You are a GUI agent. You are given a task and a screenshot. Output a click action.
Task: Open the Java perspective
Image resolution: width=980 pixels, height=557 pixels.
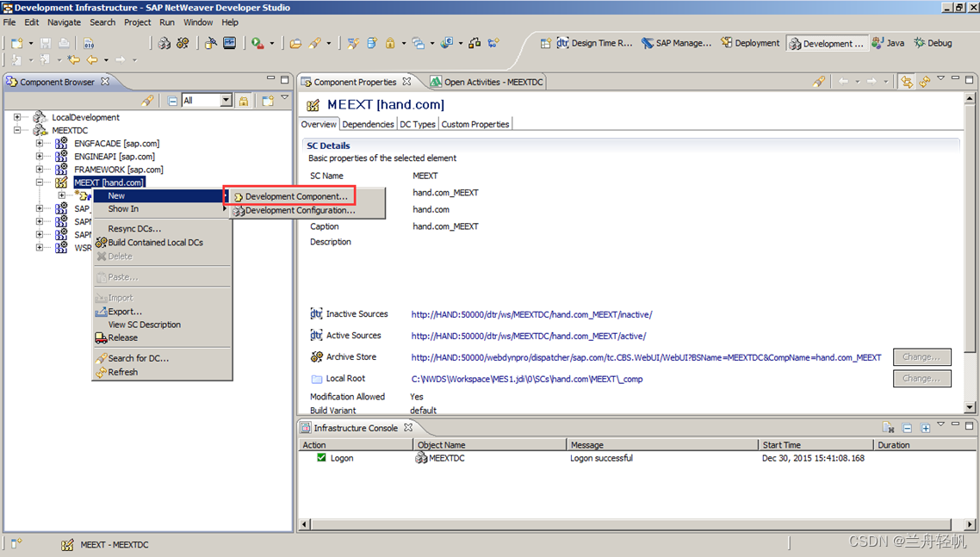[x=888, y=43]
